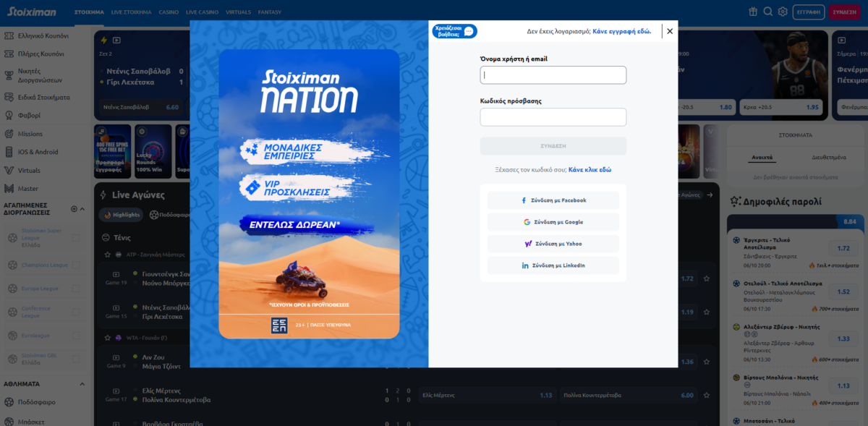Viewport: 868px width, 426px height.
Task: Open settings via the gear icon
Action: point(783,12)
